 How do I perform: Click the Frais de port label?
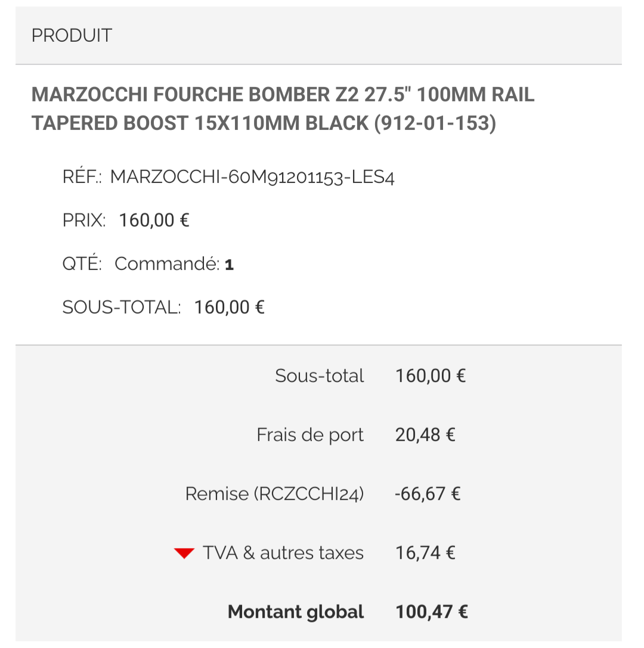coord(310,435)
